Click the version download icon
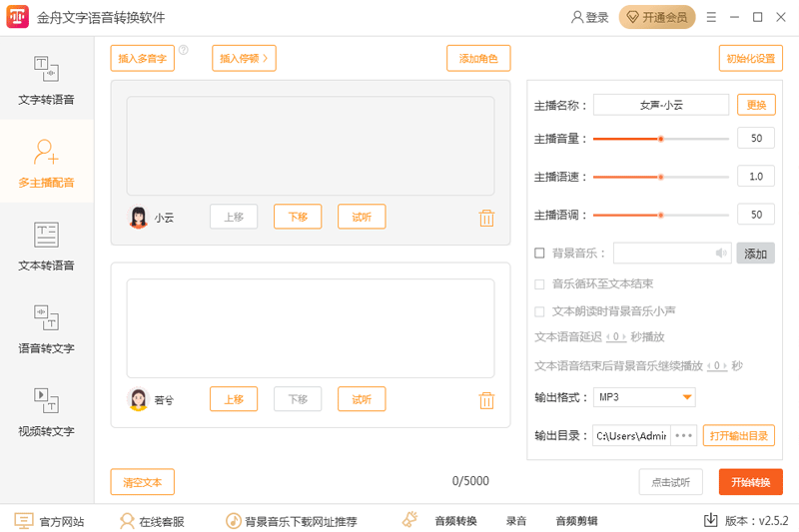Screen dimensions: 799x532 tap(711, 520)
